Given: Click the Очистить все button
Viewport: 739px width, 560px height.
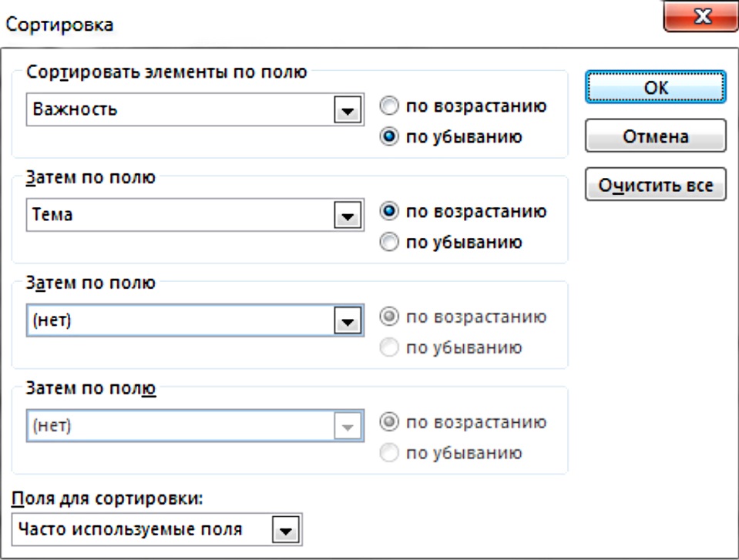Looking at the screenshot, I should click(655, 186).
